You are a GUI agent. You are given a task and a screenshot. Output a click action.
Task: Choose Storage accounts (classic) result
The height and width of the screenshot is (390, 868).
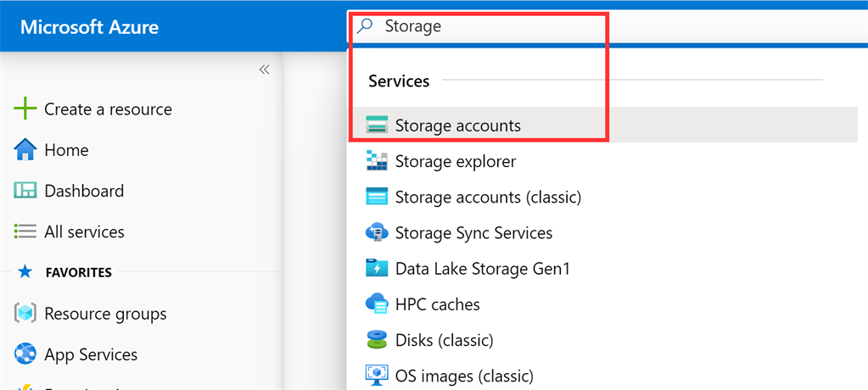point(488,197)
